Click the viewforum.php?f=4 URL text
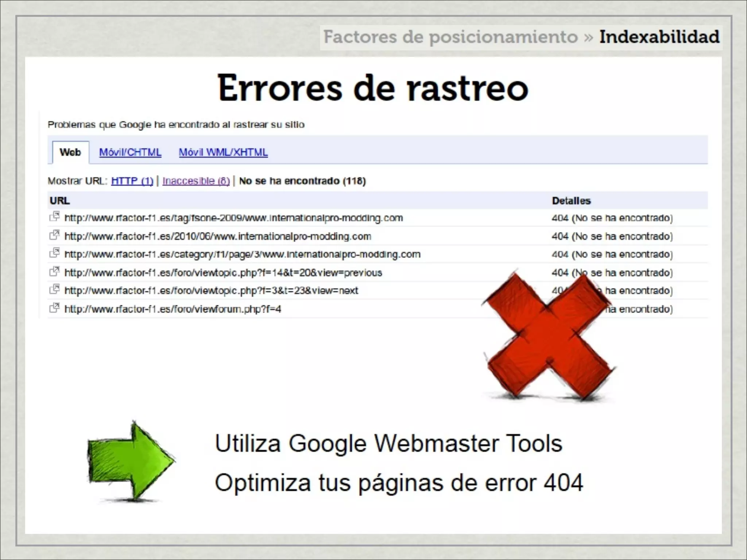 click(x=173, y=309)
